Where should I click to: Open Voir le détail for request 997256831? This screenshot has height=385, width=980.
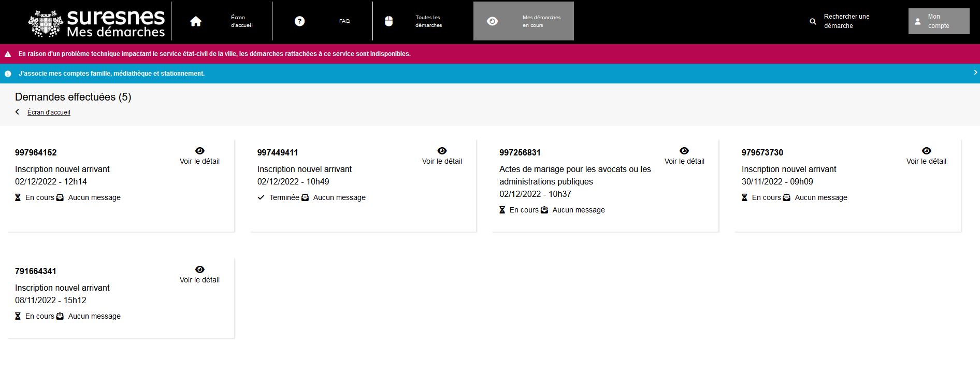pos(684,161)
